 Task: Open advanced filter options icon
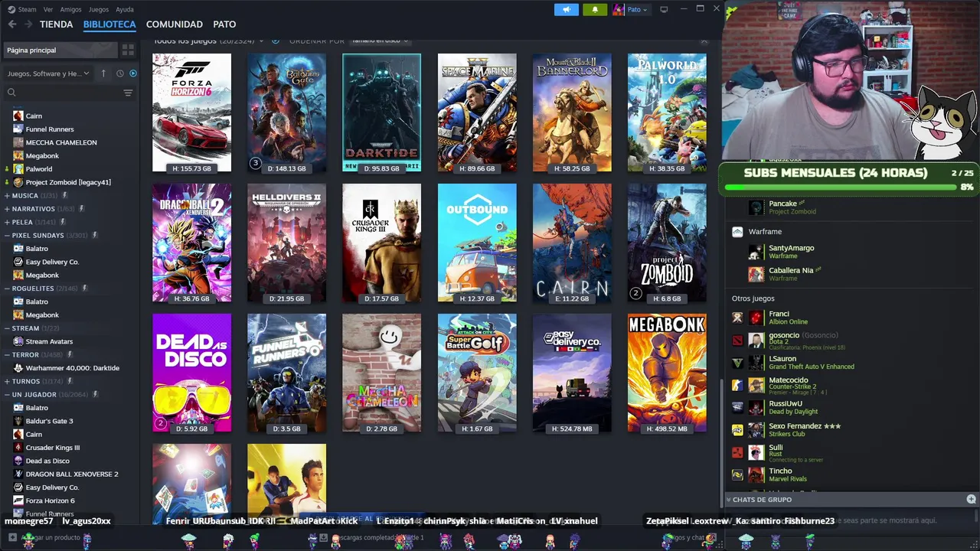pyautogui.click(x=128, y=93)
